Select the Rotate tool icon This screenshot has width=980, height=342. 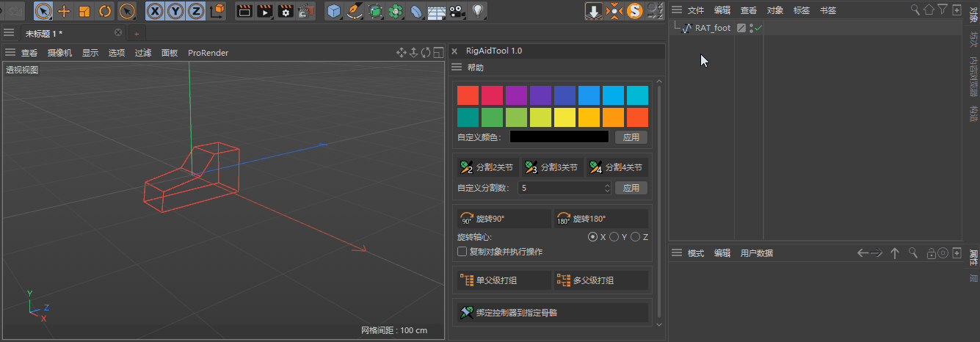tap(105, 11)
